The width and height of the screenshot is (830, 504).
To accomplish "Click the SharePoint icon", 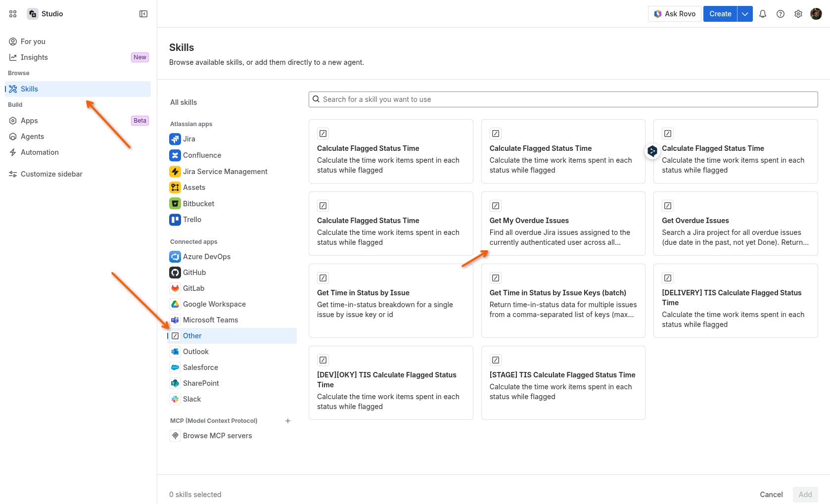I will (x=175, y=383).
